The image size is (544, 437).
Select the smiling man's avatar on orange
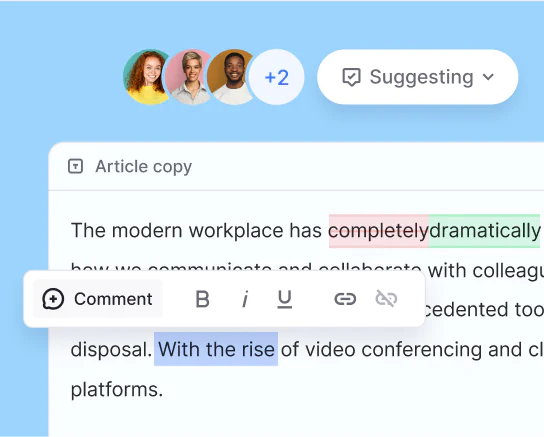tap(231, 77)
